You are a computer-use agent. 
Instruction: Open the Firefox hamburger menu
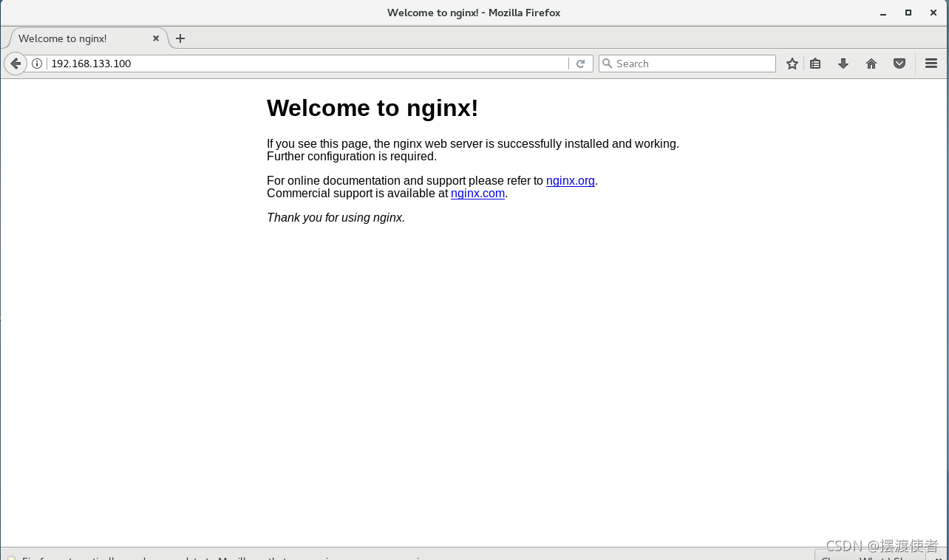tap(931, 64)
